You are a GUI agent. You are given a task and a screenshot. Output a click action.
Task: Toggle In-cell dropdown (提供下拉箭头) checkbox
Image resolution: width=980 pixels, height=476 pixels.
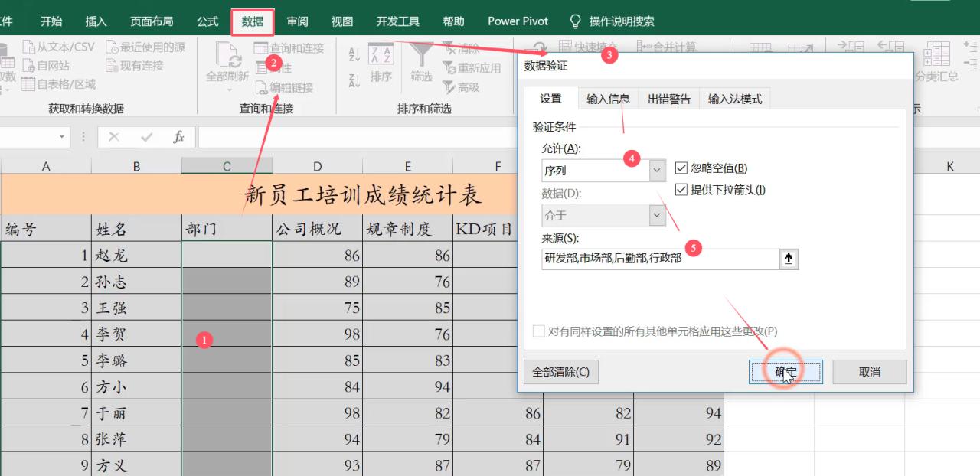pyautogui.click(x=681, y=190)
